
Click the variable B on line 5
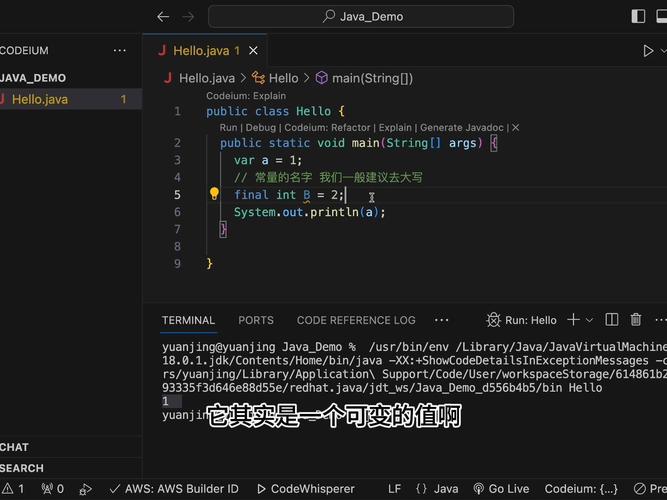click(307, 195)
